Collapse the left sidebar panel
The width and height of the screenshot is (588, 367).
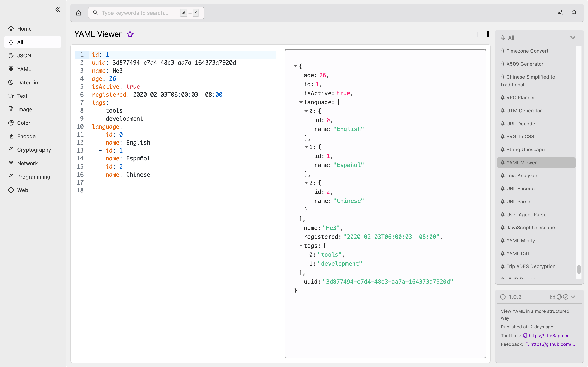point(57,9)
